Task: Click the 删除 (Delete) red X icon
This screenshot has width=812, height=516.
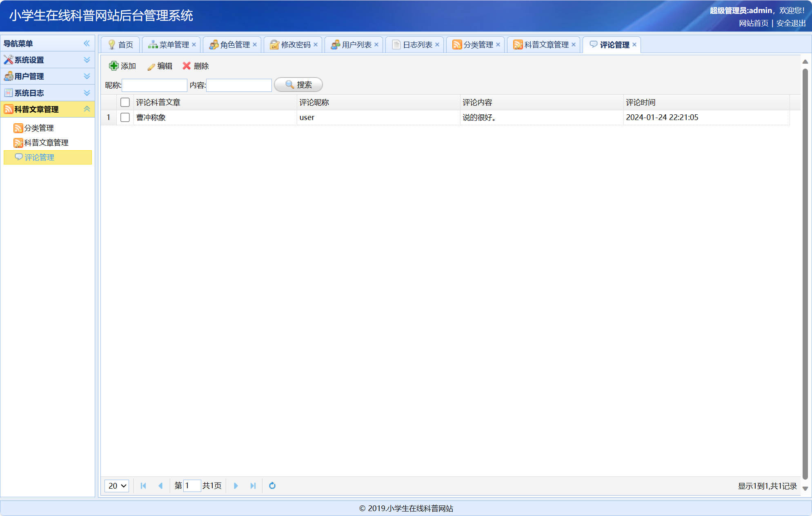Action: pos(187,66)
